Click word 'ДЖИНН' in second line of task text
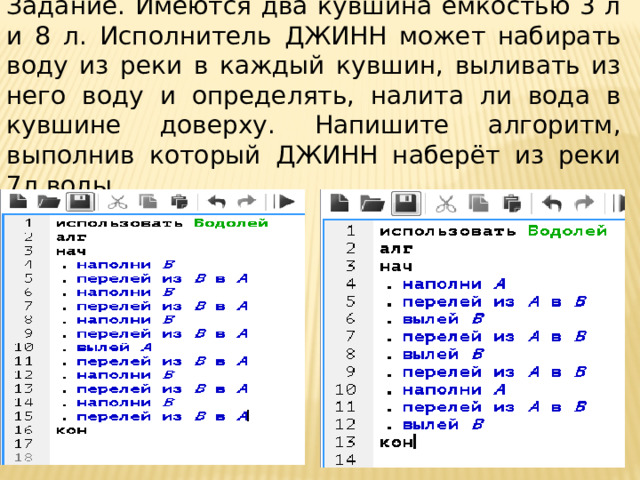The width and height of the screenshot is (640, 480). coord(336,36)
